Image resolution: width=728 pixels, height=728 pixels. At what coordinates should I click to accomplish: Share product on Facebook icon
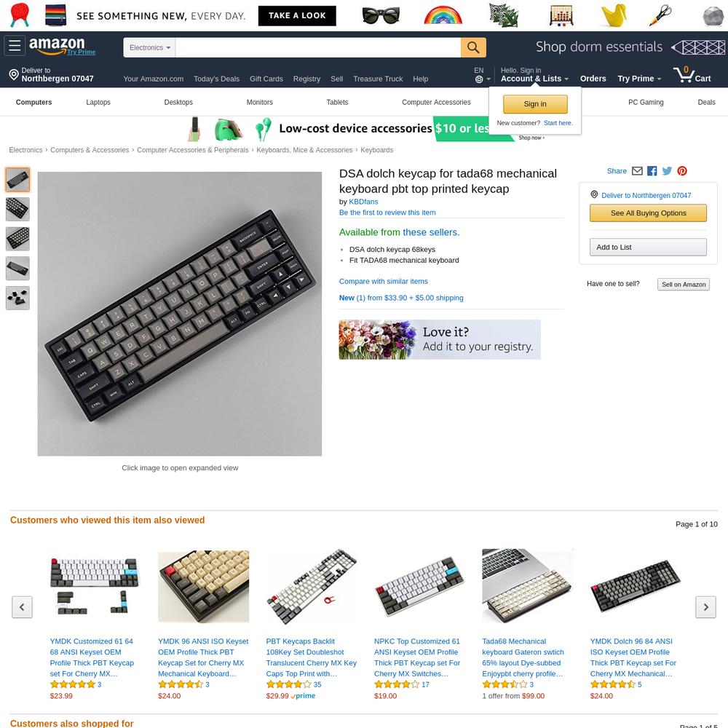pyautogui.click(x=652, y=171)
